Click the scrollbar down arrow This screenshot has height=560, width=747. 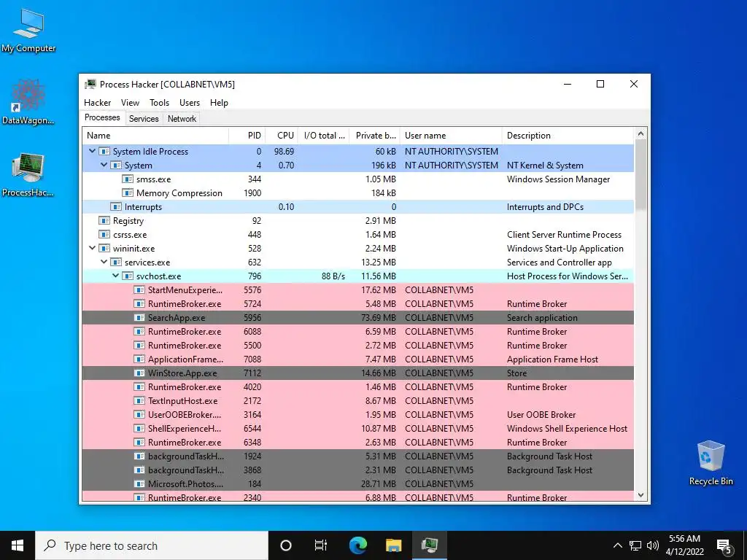coord(640,495)
